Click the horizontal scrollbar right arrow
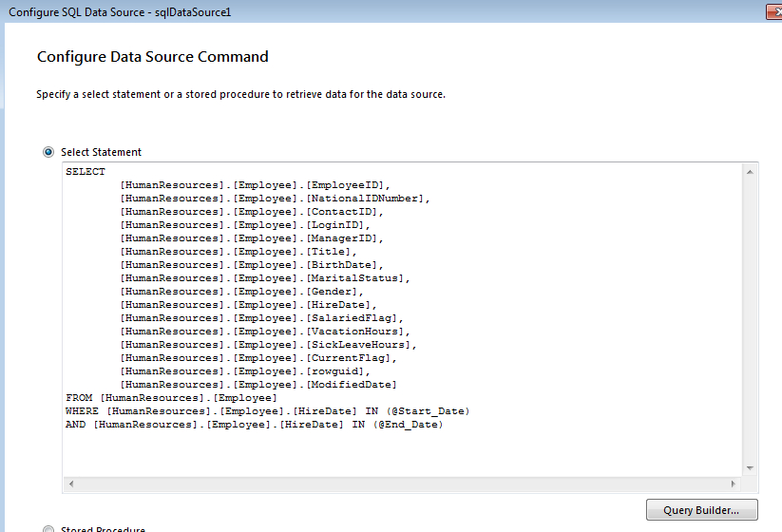The image size is (782, 532). 733,484
